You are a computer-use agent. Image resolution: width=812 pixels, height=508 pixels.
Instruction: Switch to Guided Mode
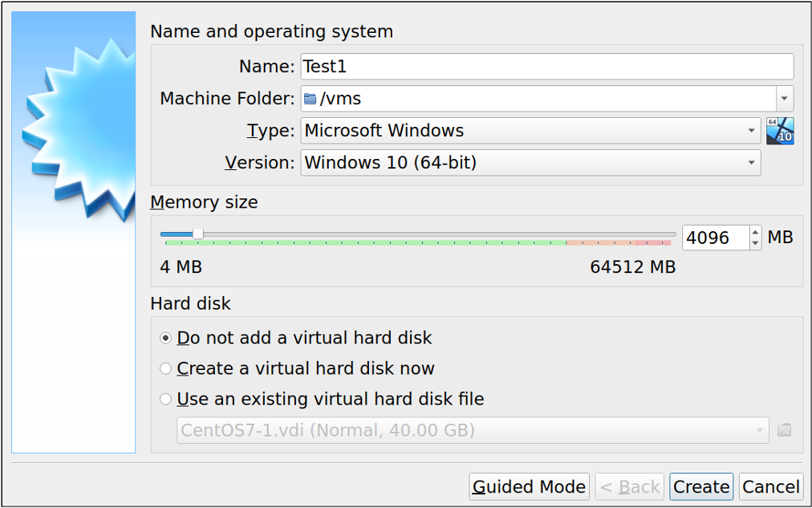(x=529, y=486)
